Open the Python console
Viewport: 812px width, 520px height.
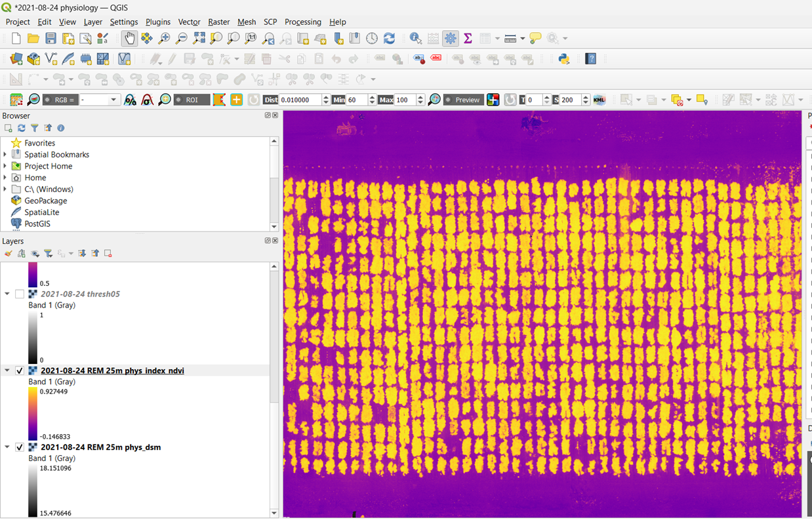(x=563, y=59)
